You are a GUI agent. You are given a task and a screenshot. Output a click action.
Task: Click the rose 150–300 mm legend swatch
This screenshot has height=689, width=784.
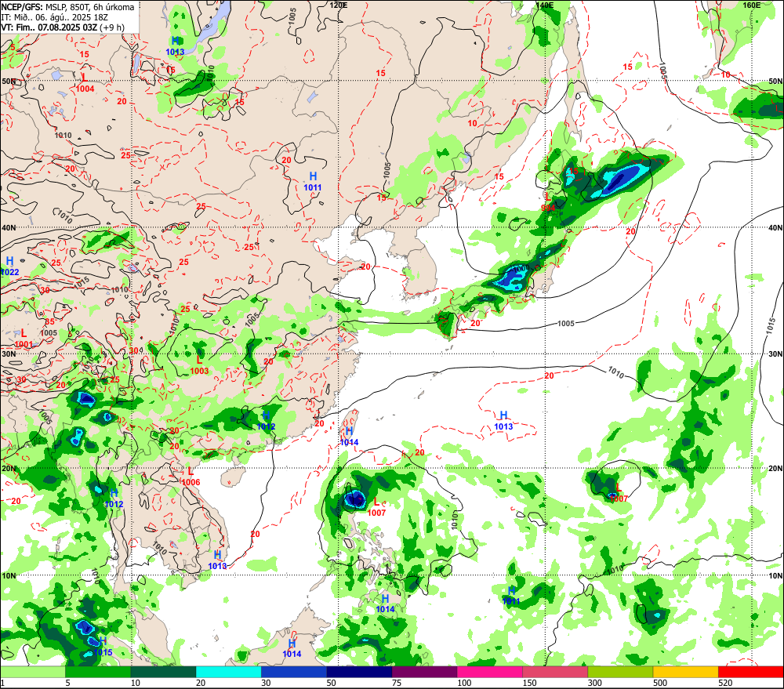555,672
